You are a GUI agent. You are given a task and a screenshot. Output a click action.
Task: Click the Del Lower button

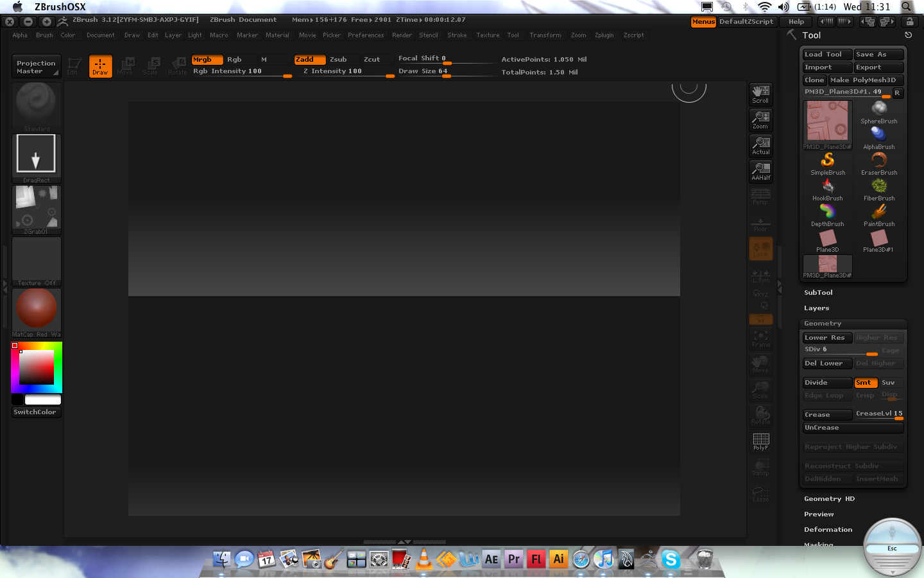(x=827, y=363)
